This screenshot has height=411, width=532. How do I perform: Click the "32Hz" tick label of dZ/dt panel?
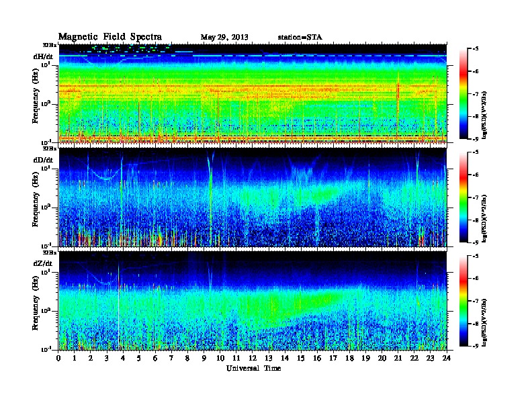coord(49,253)
